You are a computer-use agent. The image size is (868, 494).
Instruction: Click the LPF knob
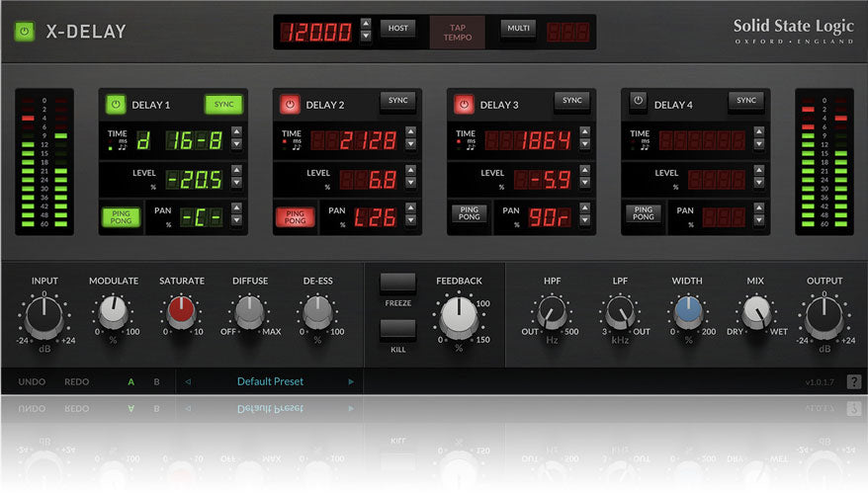click(x=620, y=311)
